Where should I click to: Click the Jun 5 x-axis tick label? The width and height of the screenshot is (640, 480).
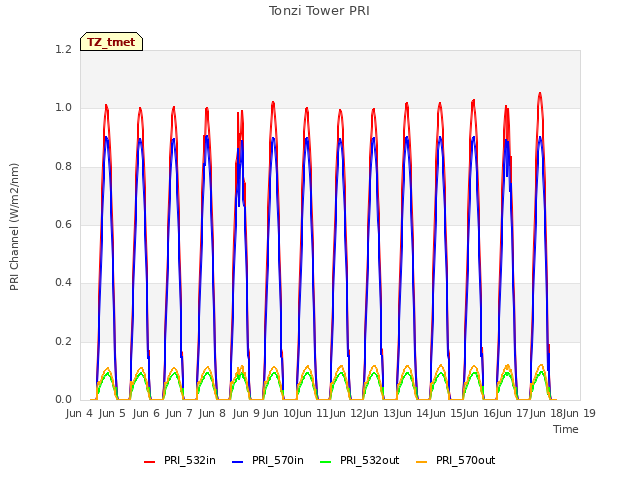tap(112, 413)
